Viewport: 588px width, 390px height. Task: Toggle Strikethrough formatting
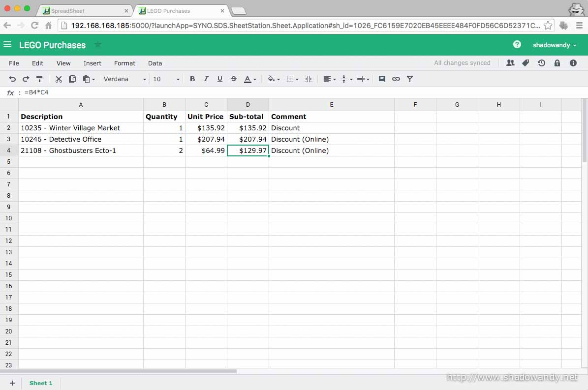tap(234, 79)
